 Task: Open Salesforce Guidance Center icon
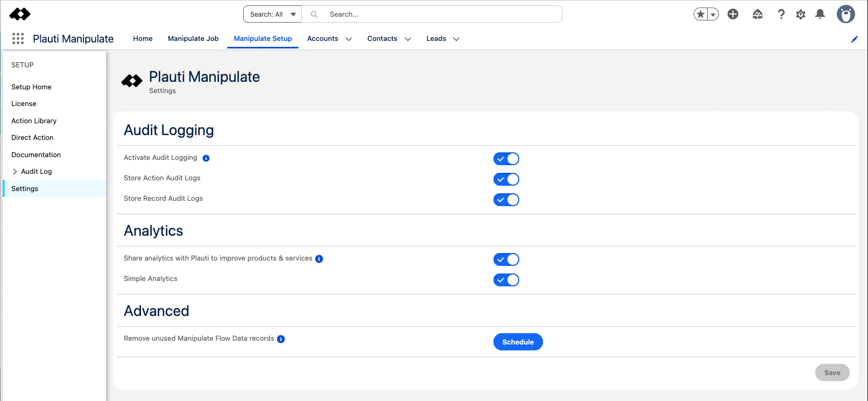point(758,15)
